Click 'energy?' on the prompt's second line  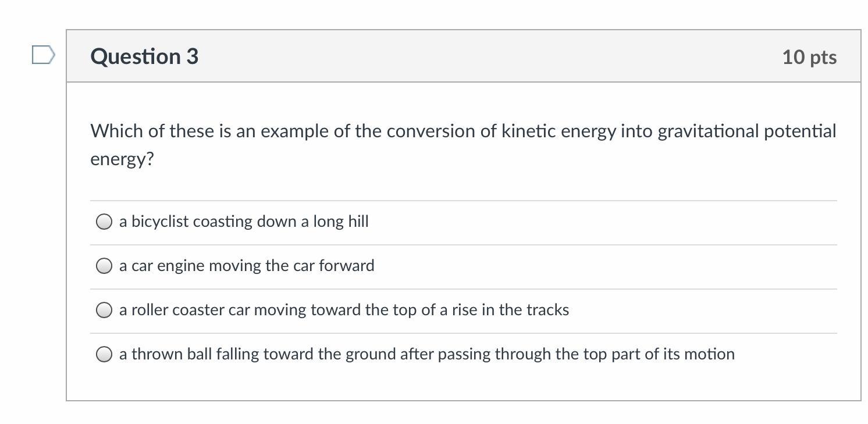122,159
